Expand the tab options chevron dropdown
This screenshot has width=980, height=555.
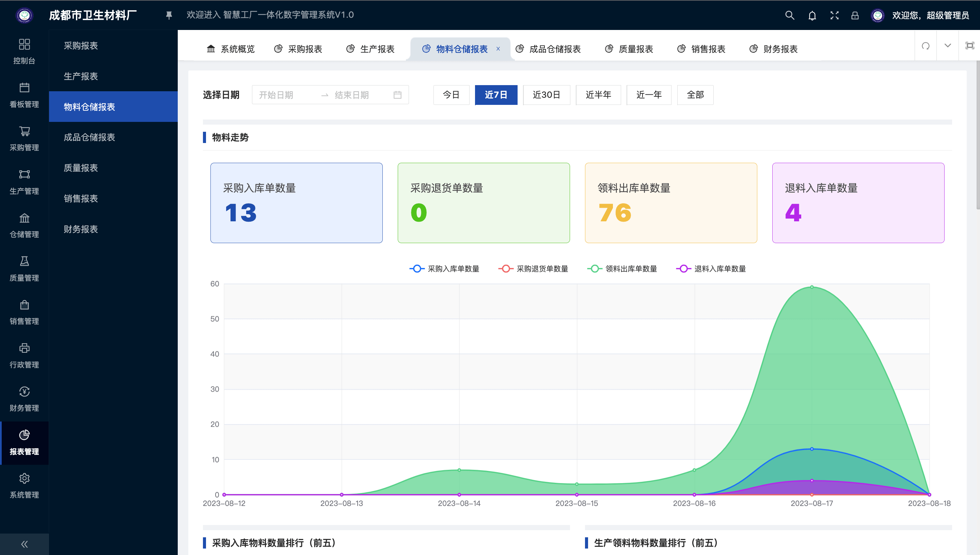coord(948,46)
